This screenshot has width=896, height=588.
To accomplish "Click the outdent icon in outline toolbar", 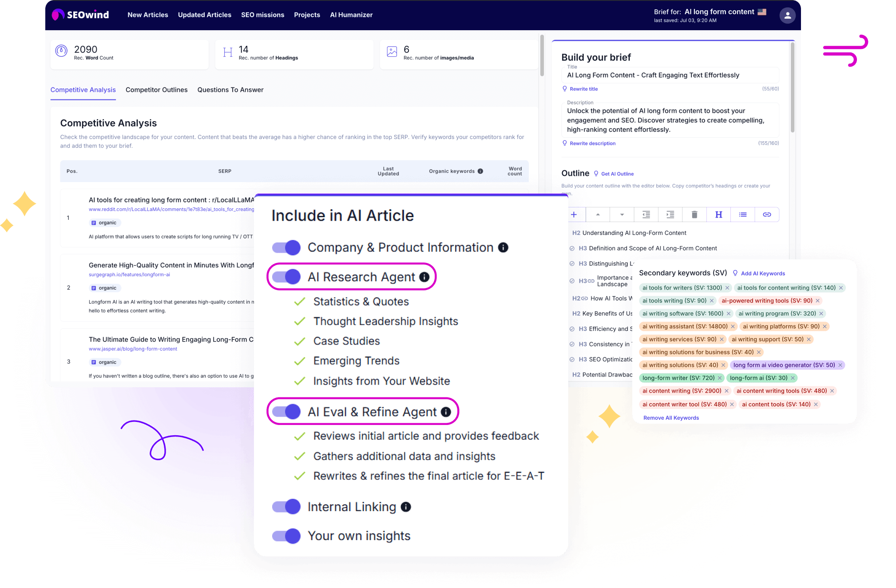I will 646,215.
